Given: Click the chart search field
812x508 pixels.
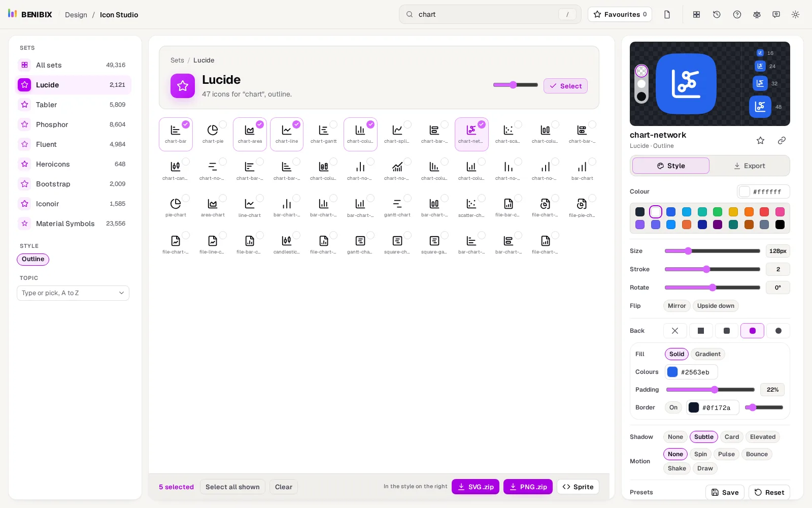Looking at the screenshot, I should point(490,15).
